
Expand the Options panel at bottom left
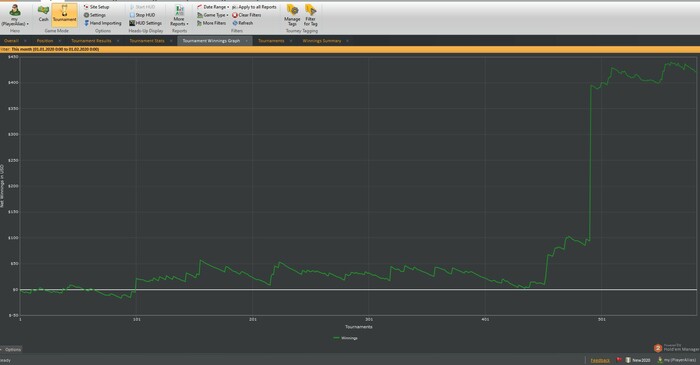(11, 349)
